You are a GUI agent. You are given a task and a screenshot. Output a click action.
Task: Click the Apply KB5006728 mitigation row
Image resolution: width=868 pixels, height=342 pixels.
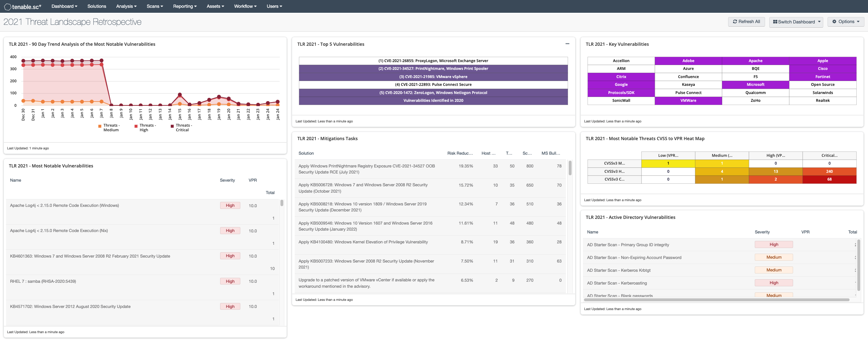(x=430, y=188)
